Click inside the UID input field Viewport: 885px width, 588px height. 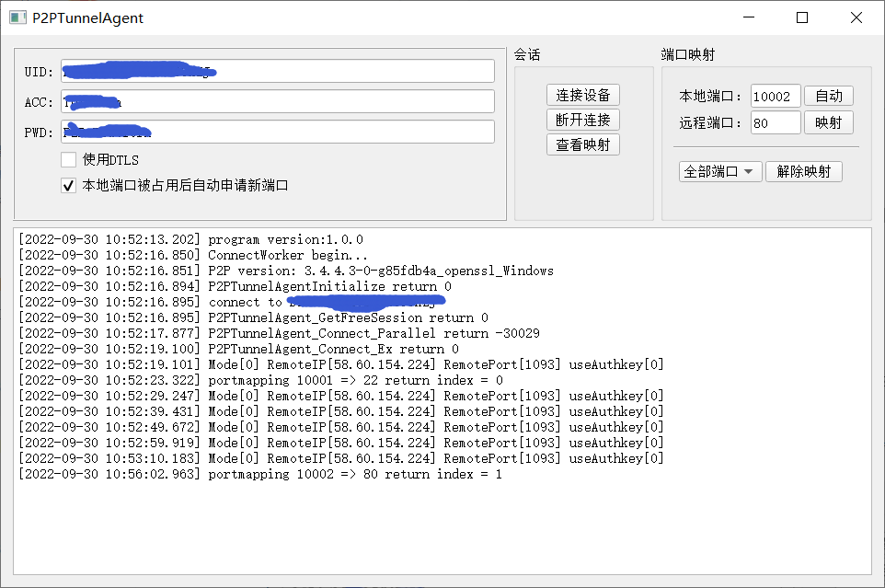click(276, 71)
